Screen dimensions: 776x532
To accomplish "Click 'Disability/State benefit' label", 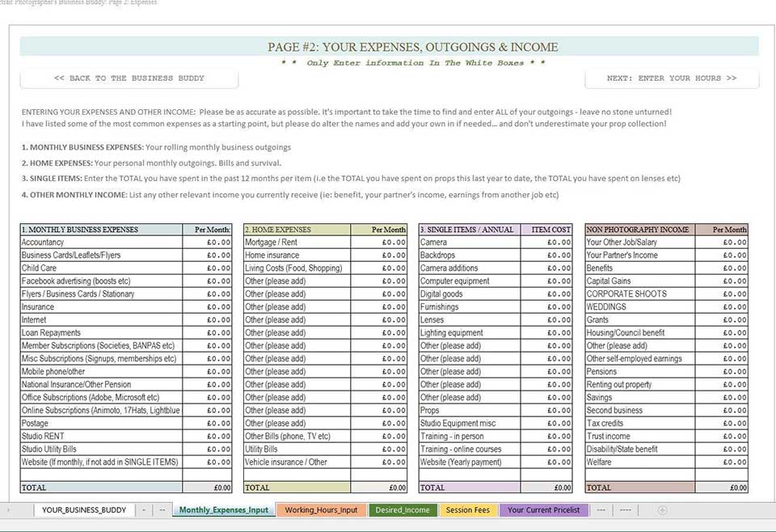I will [x=622, y=450].
